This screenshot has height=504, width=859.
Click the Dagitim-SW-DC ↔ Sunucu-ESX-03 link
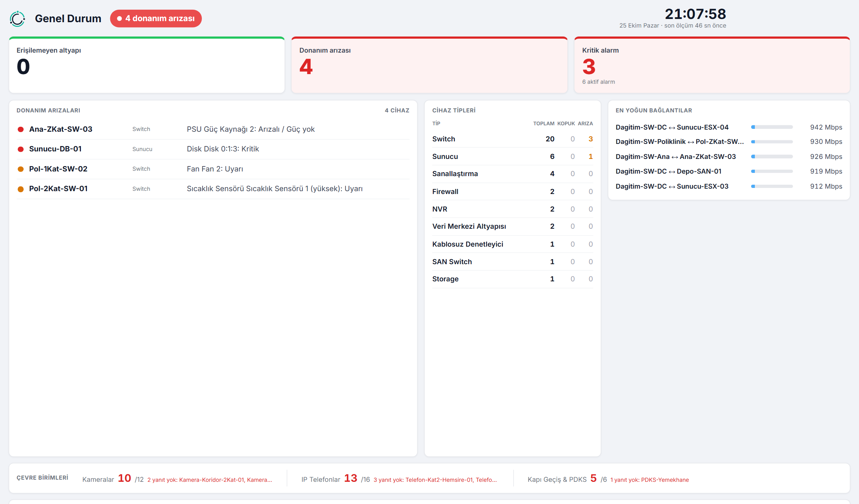[672, 186]
